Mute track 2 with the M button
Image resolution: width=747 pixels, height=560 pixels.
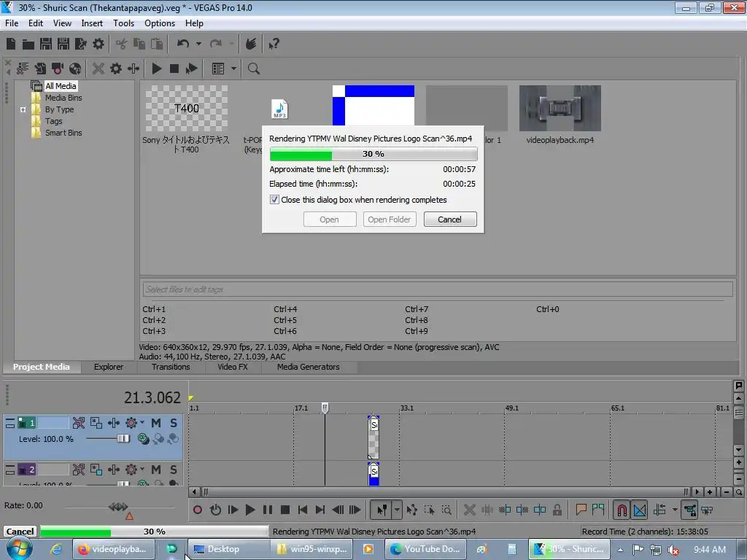pos(156,470)
